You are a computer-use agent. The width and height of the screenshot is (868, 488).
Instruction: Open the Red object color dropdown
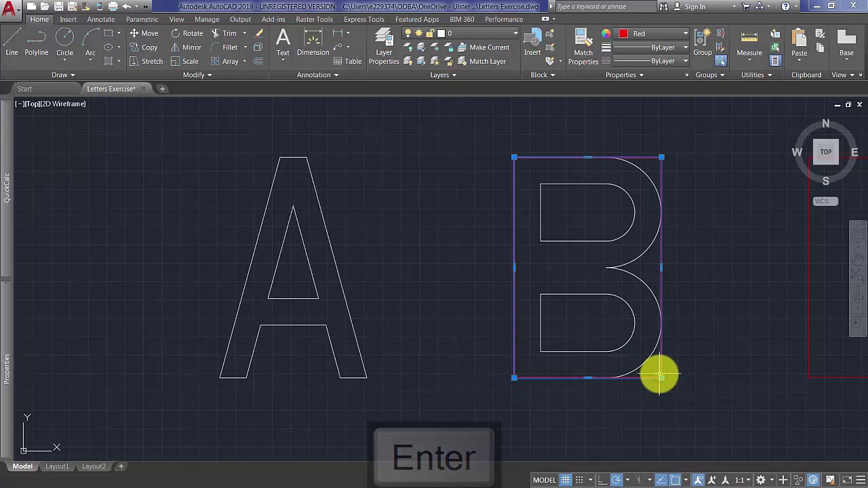652,33
